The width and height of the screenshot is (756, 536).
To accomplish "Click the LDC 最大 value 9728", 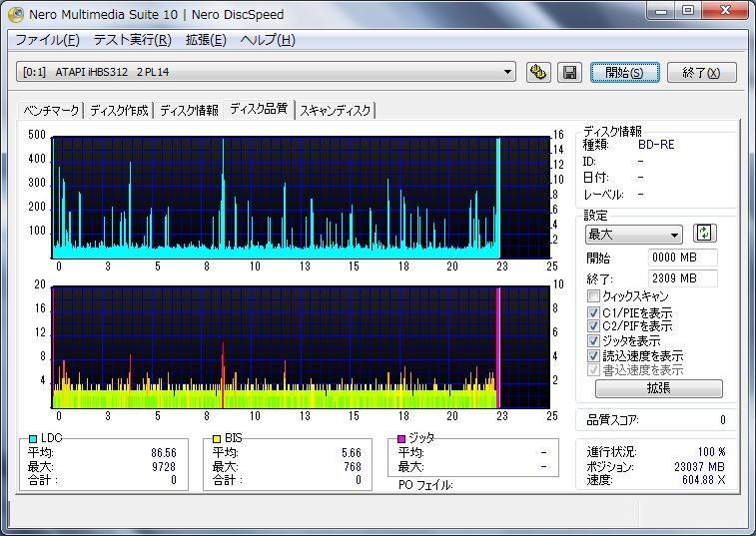I will coord(164,466).
